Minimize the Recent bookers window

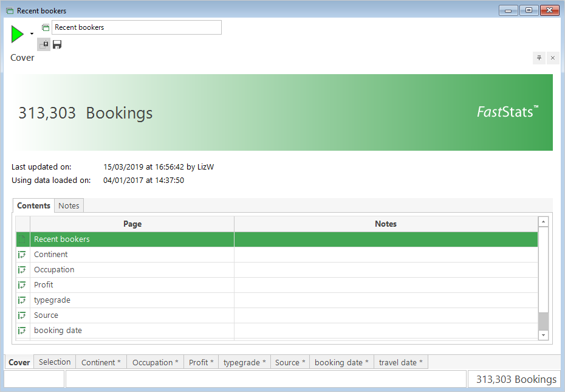point(508,10)
